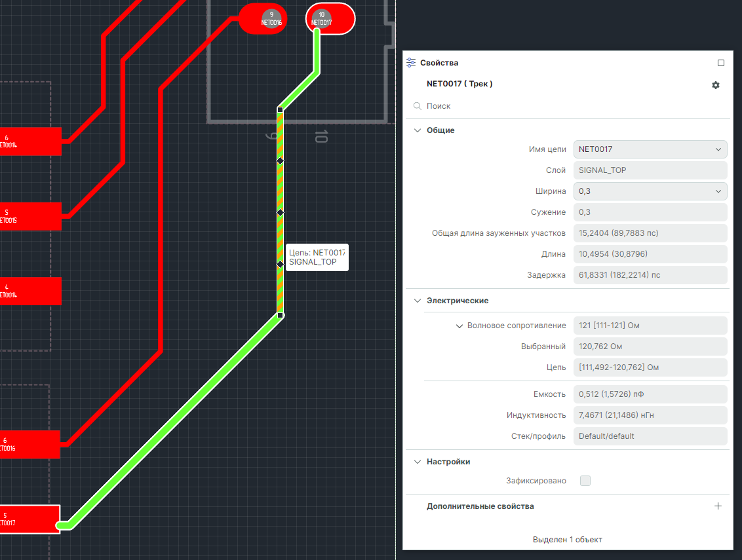The height and width of the screenshot is (560, 742).
Task: Open the Ширина width dropdown
Action: 650,191
